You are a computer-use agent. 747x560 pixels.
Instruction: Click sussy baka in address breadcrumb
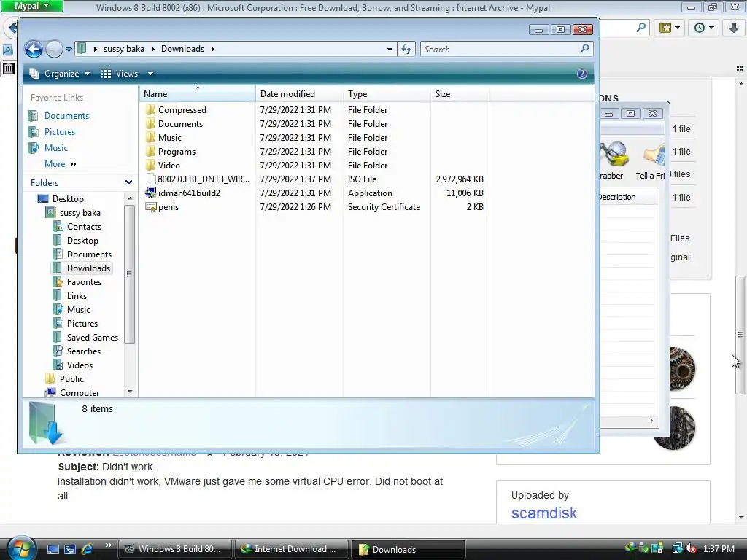(x=123, y=49)
